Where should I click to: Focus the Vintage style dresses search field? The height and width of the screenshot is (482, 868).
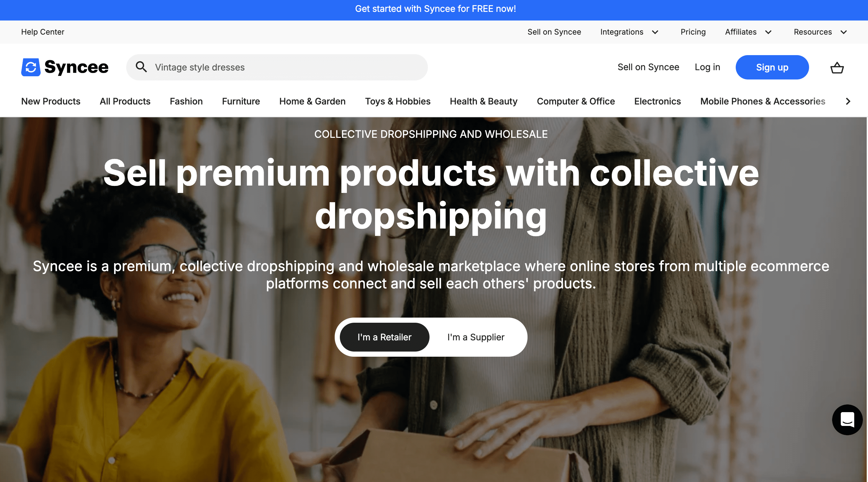tap(277, 67)
